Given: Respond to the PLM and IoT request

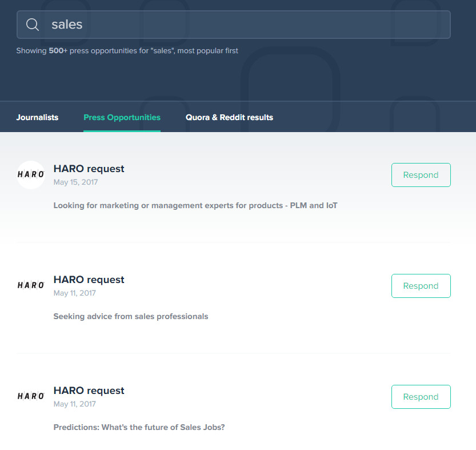Looking at the screenshot, I should point(421,175).
